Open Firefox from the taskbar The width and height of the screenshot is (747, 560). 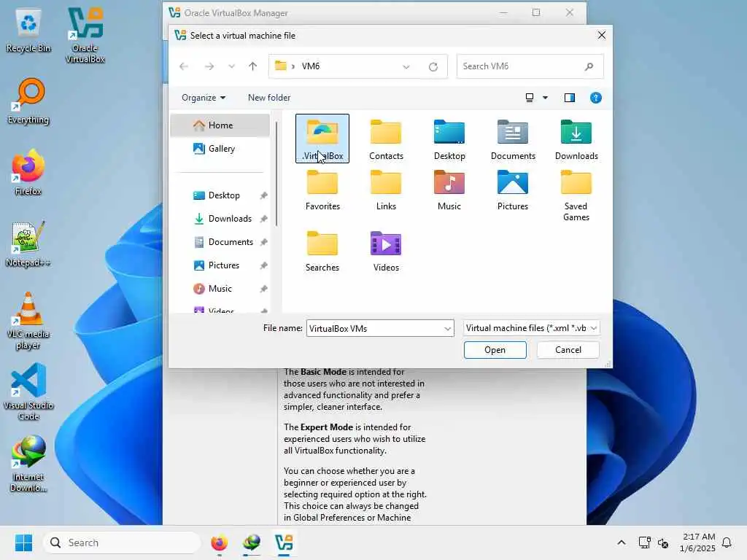[219, 542]
